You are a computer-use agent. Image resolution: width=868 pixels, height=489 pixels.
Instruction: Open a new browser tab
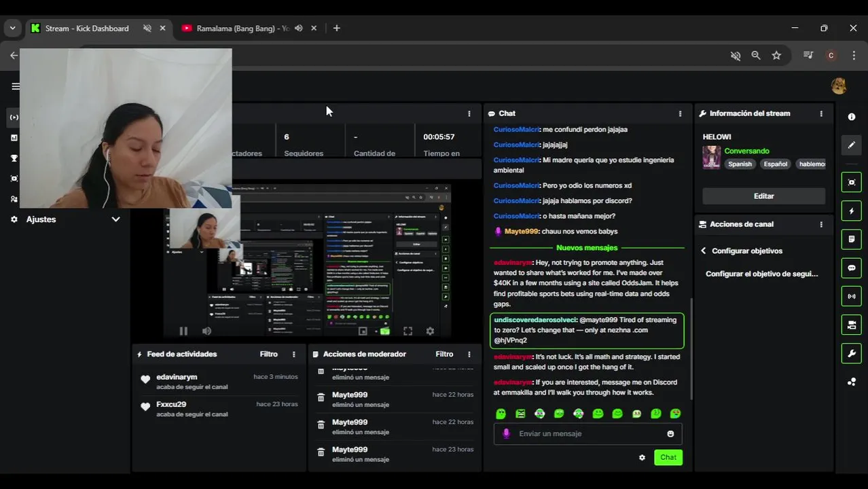point(336,29)
